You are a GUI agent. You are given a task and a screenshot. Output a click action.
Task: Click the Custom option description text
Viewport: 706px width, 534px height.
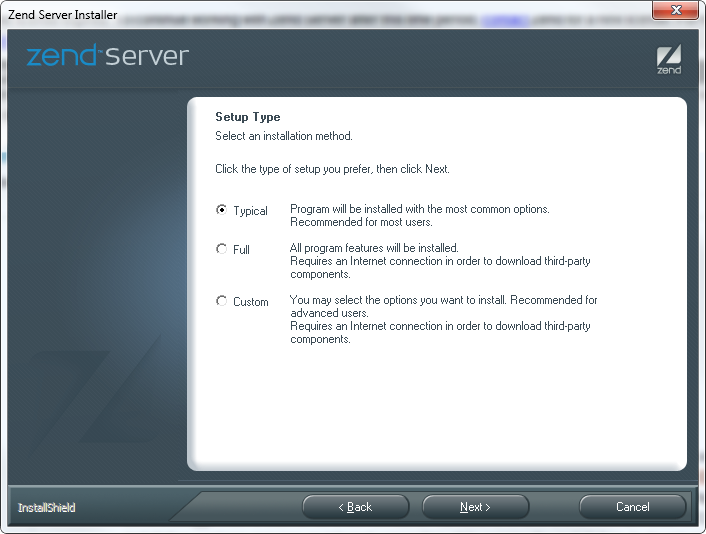[x=442, y=319]
